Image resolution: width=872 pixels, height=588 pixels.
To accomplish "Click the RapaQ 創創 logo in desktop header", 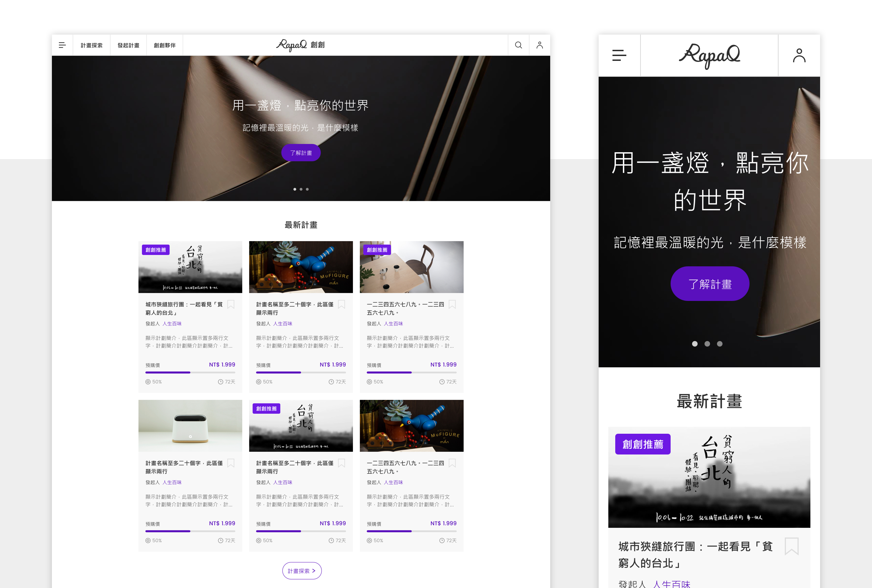I will (x=300, y=45).
